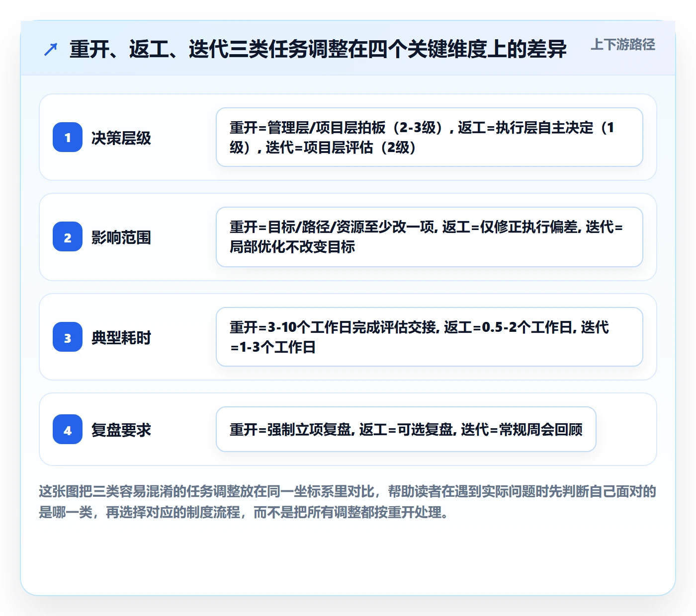Image resolution: width=696 pixels, height=616 pixels.
Task: Click the 典型耗时 row label
Action: (x=121, y=337)
